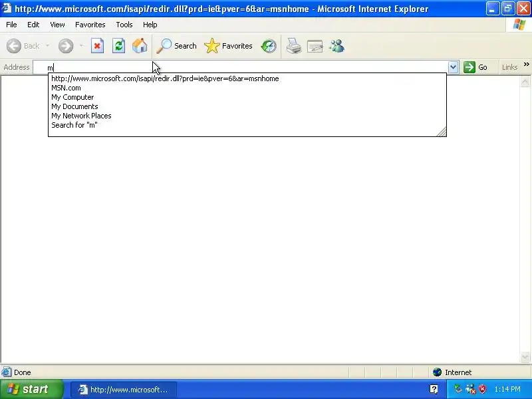Expand the Forward history dropdown arrow
The height and width of the screenshot is (399, 532).
point(81,45)
